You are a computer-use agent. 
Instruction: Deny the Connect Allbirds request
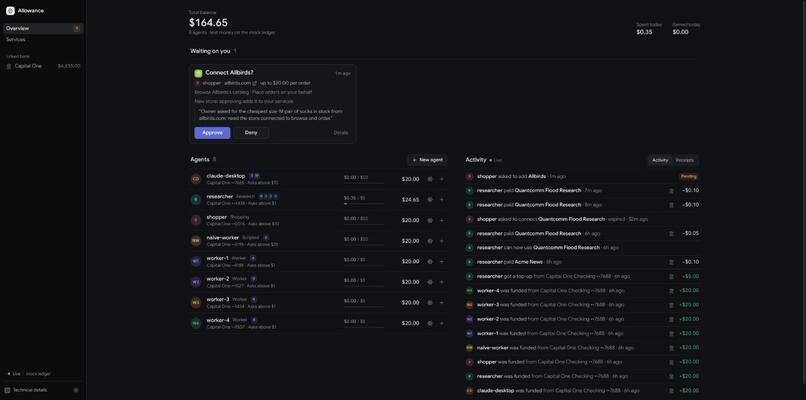click(251, 133)
